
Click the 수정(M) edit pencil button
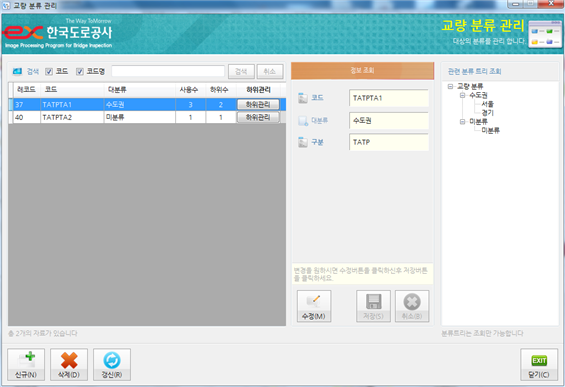click(x=314, y=306)
